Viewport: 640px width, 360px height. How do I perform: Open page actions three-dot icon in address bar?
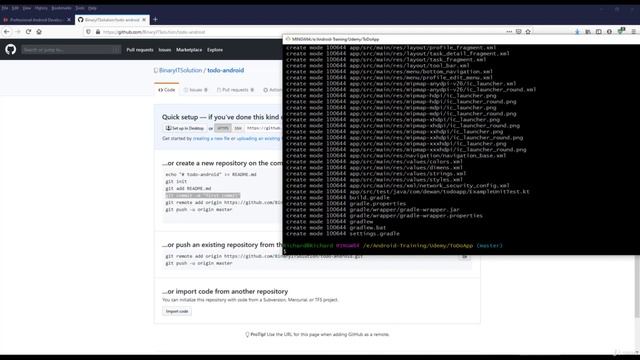point(509,31)
